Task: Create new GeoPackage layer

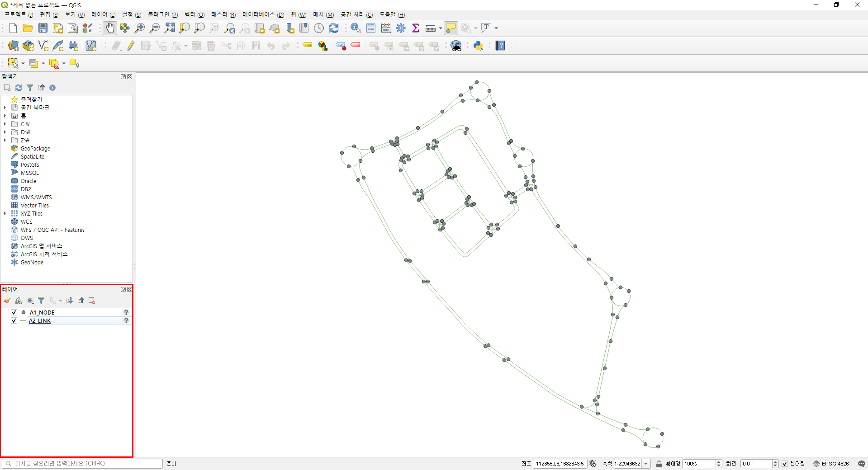Action: coord(28,46)
